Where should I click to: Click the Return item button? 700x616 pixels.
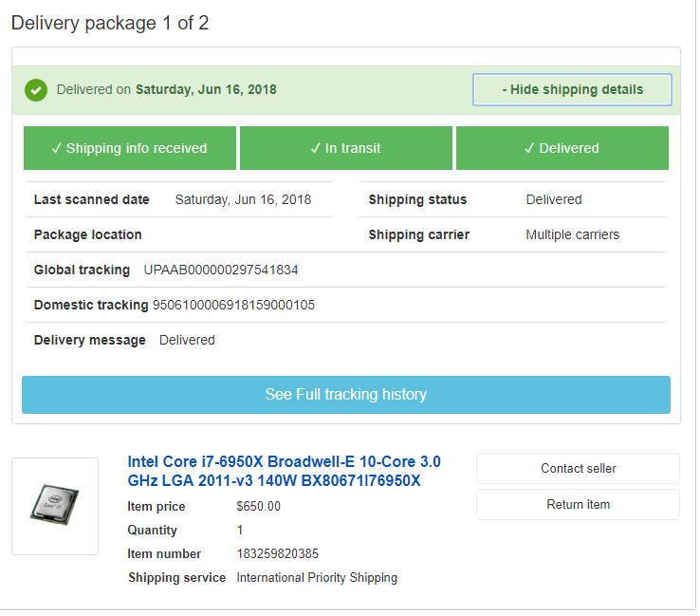pos(579,505)
